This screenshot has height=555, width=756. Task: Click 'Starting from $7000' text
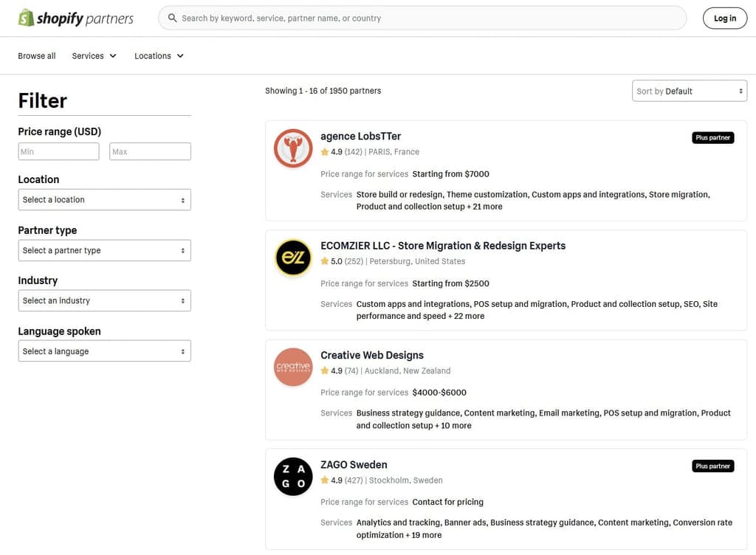[450, 174]
